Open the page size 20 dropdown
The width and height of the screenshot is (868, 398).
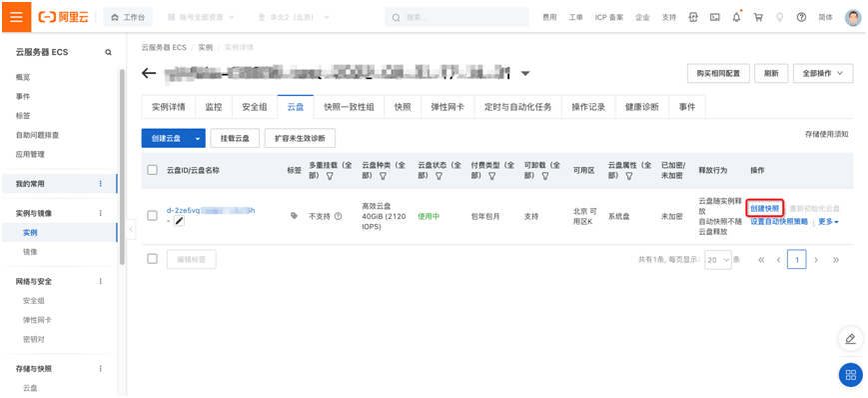718,259
